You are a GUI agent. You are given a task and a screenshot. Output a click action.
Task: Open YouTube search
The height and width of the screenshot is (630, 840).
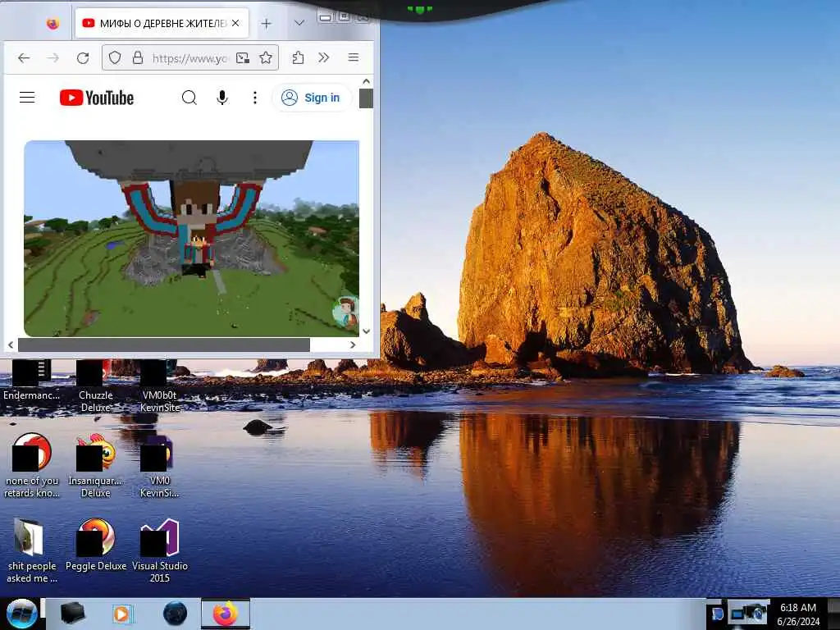click(189, 98)
